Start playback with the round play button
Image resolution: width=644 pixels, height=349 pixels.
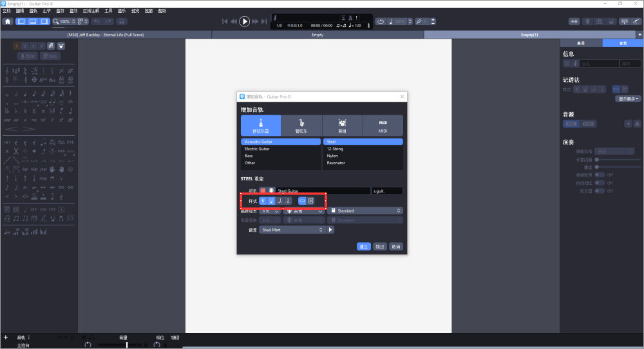[244, 21]
